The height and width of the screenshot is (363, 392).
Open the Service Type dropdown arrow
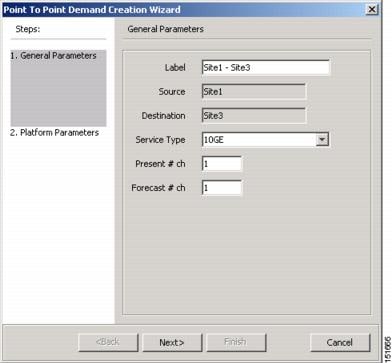coord(322,139)
